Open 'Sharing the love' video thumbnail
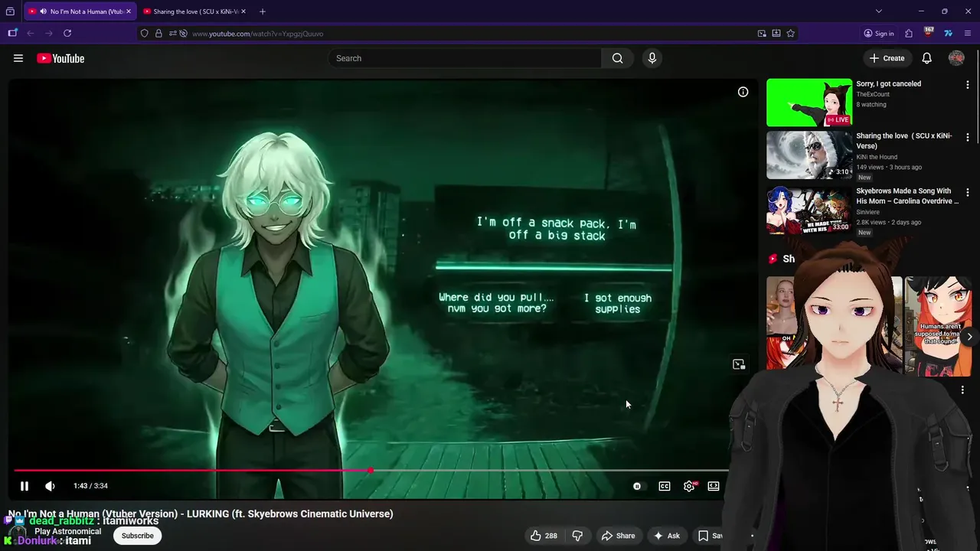 point(809,155)
